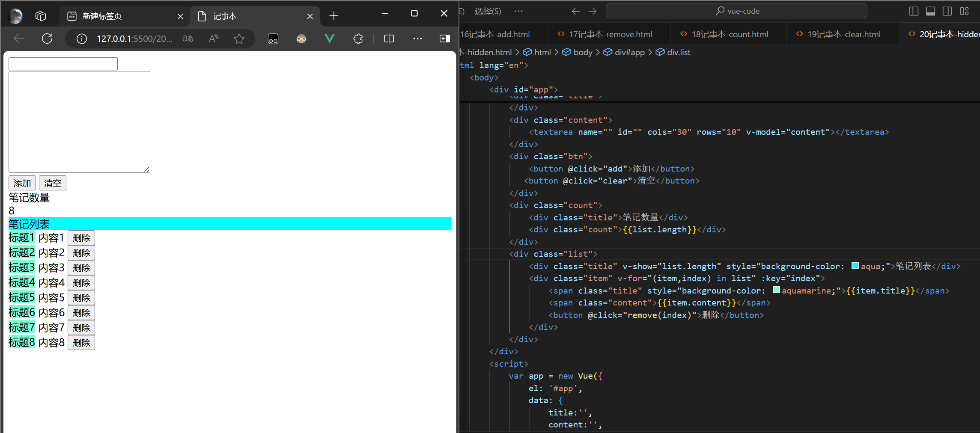Close the 记事本 browser tab
Image resolution: width=980 pixels, height=433 pixels.
(x=310, y=16)
